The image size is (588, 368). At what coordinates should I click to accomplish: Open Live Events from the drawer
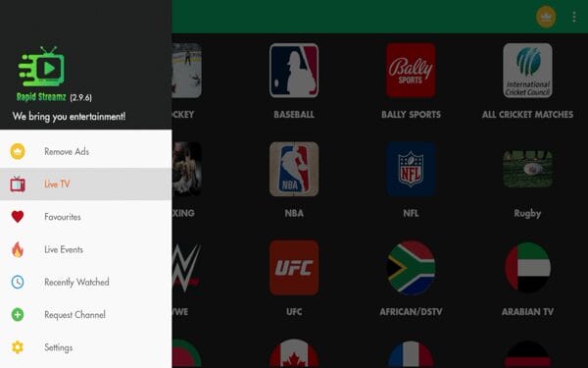click(86, 249)
